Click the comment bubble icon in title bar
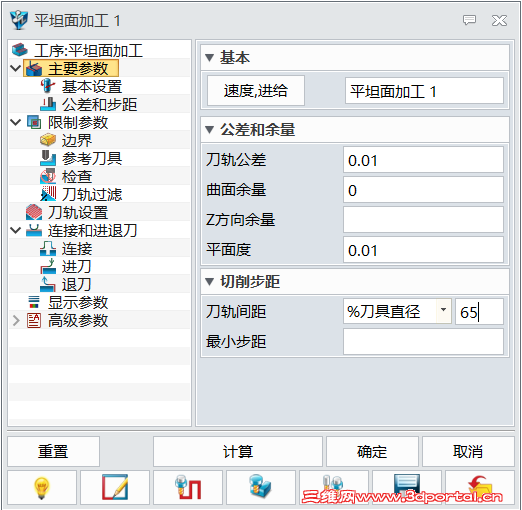This screenshot has width=522, height=510. pos(469,20)
